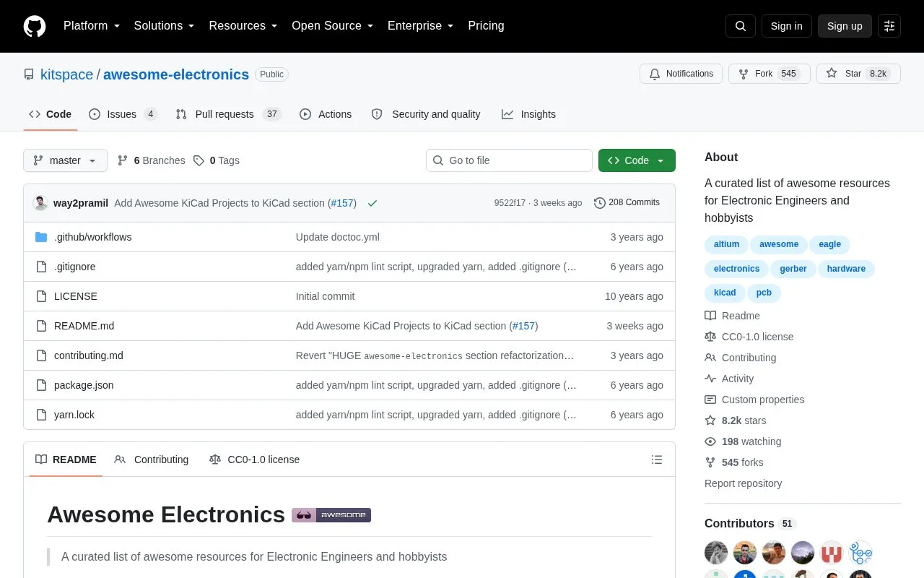
Task: Open the Insights tab
Action: click(x=529, y=114)
